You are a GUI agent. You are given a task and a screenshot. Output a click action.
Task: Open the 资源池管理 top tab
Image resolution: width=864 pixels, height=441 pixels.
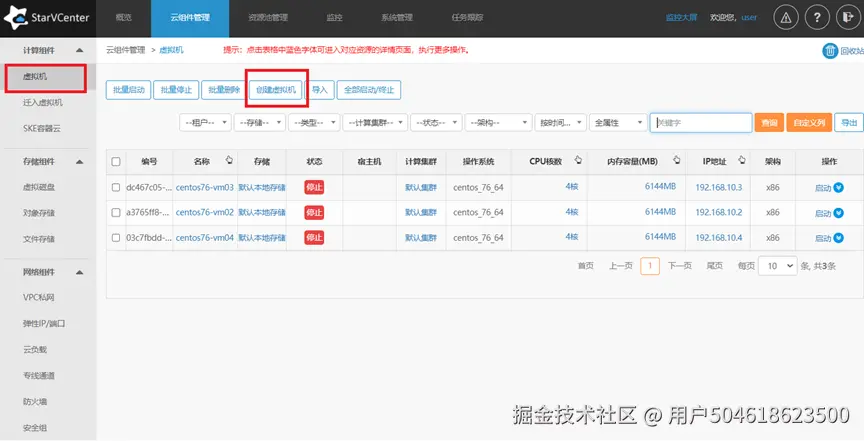(x=268, y=18)
